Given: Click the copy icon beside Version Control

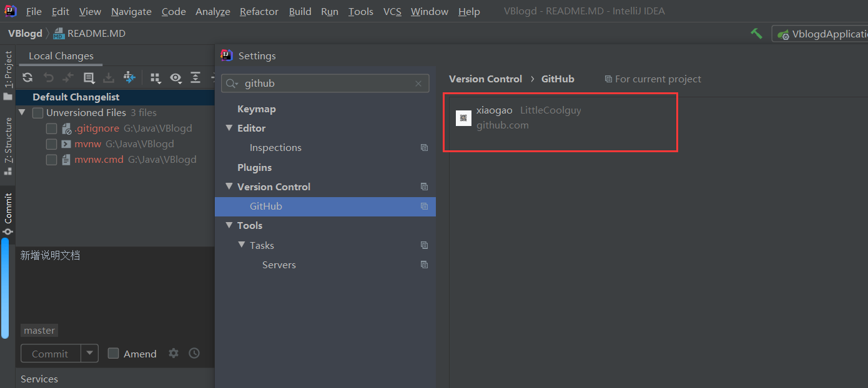Looking at the screenshot, I should point(424,187).
